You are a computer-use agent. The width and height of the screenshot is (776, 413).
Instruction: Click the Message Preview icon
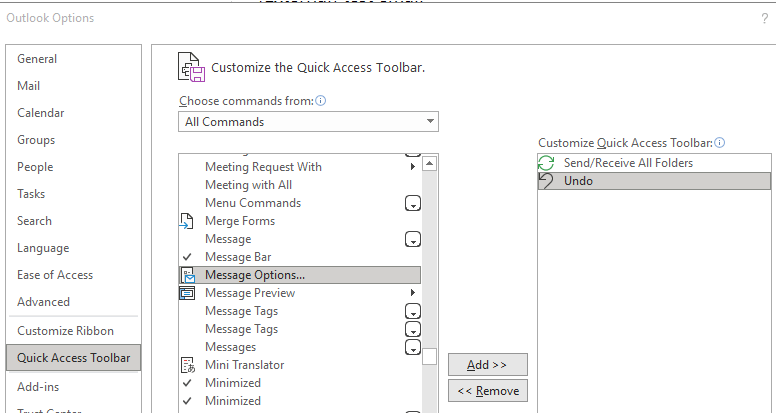[x=187, y=293]
